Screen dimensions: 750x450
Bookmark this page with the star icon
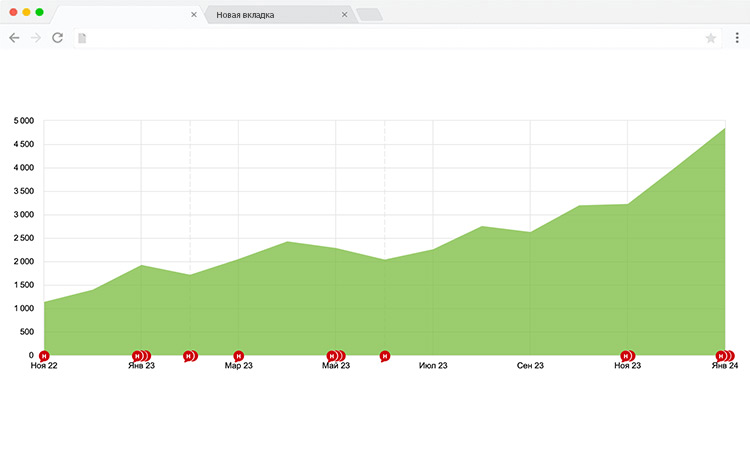pos(711,38)
